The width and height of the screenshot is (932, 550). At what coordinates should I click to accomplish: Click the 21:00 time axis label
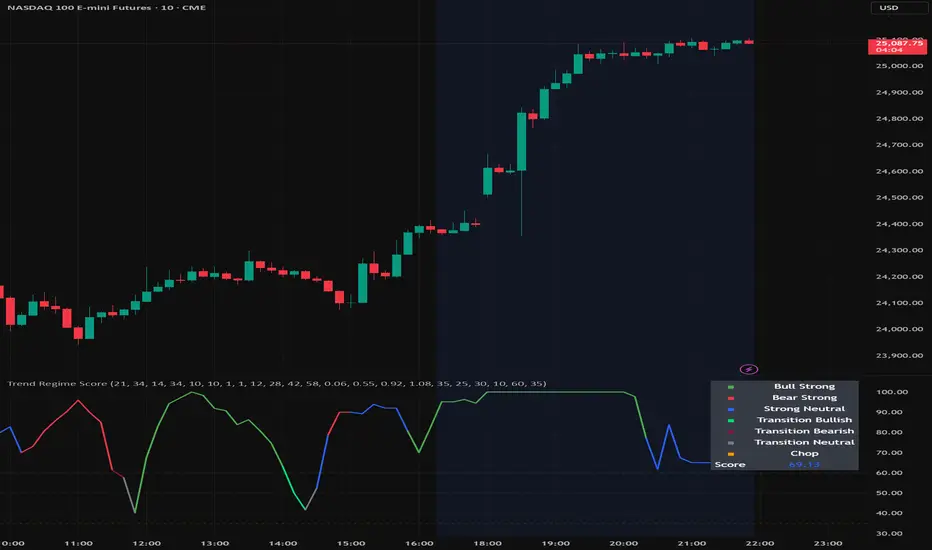(692, 543)
